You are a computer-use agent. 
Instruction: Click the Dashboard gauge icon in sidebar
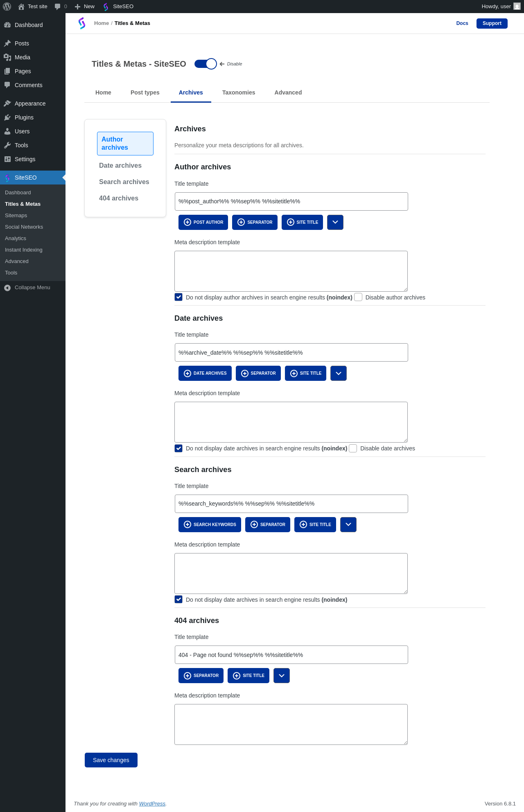[7, 25]
